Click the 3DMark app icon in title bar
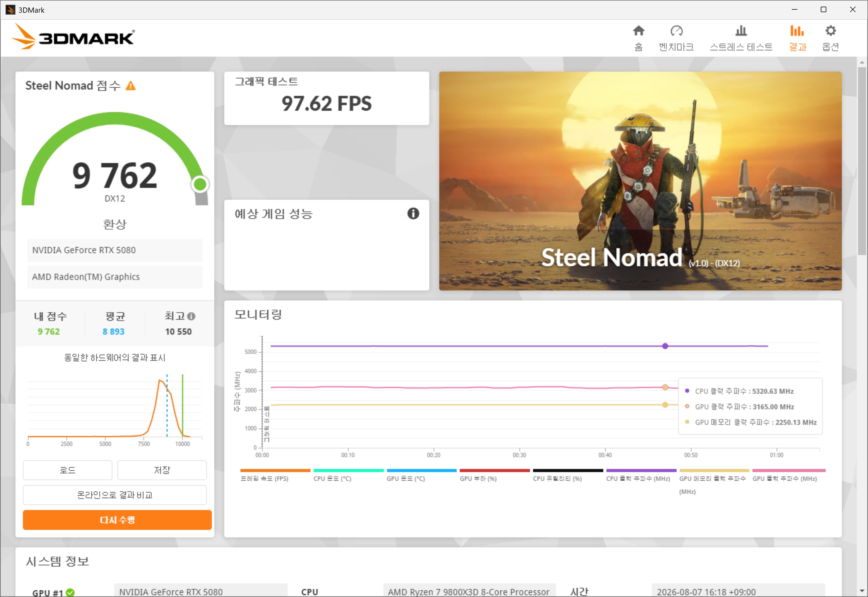Image resolution: width=868 pixels, height=597 pixels. coord(10,10)
